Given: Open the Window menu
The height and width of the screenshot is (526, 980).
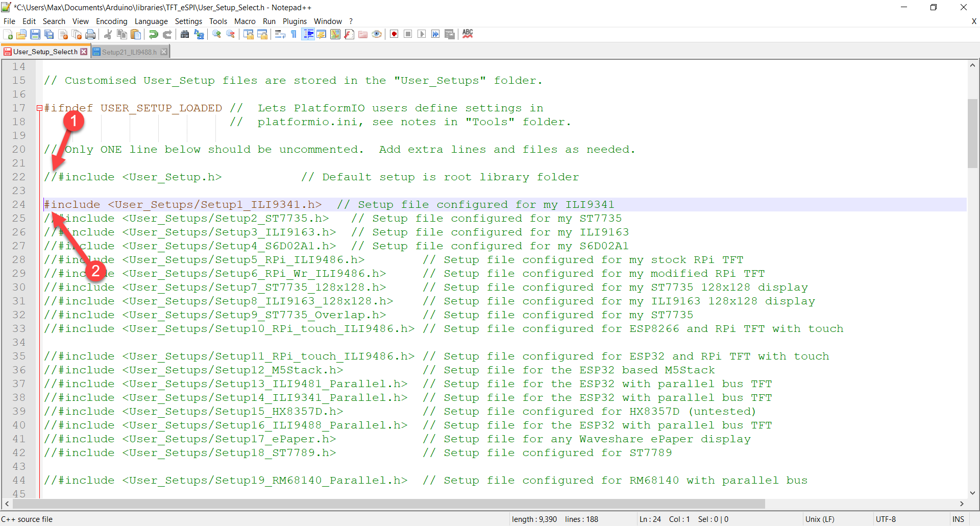Looking at the screenshot, I should click(328, 21).
